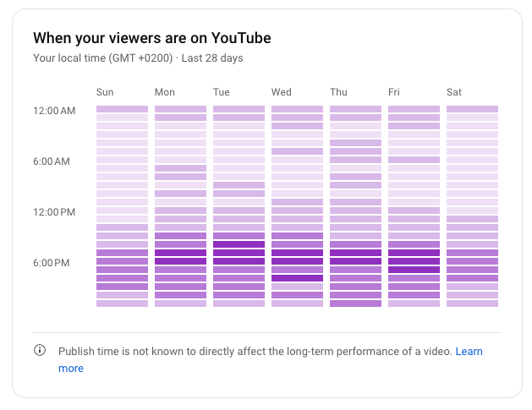Select the Sat column header

pyautogui.click(x=454, y=92)
